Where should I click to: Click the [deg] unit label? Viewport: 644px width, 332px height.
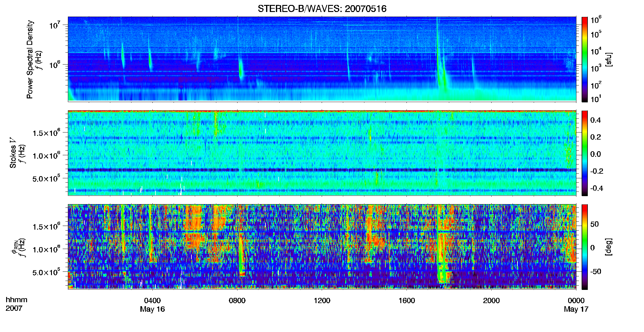coord(609,247)
